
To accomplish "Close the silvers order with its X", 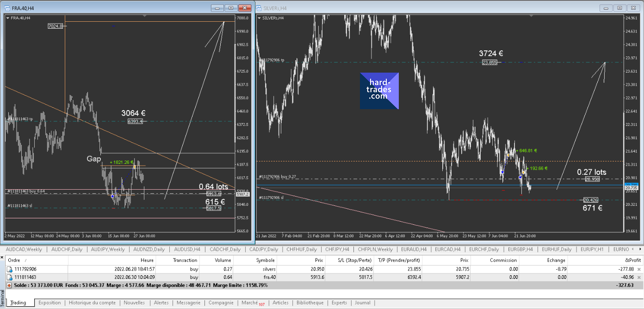I will click(639, 269).
